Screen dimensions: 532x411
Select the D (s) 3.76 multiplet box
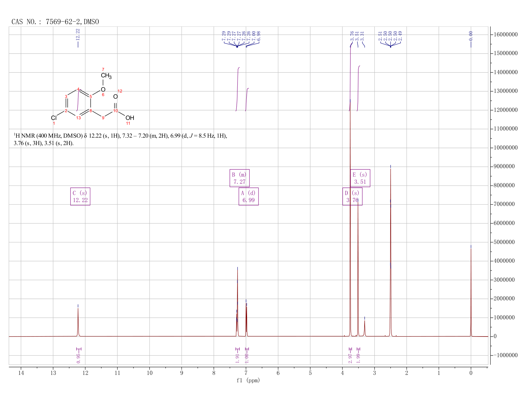352,197
